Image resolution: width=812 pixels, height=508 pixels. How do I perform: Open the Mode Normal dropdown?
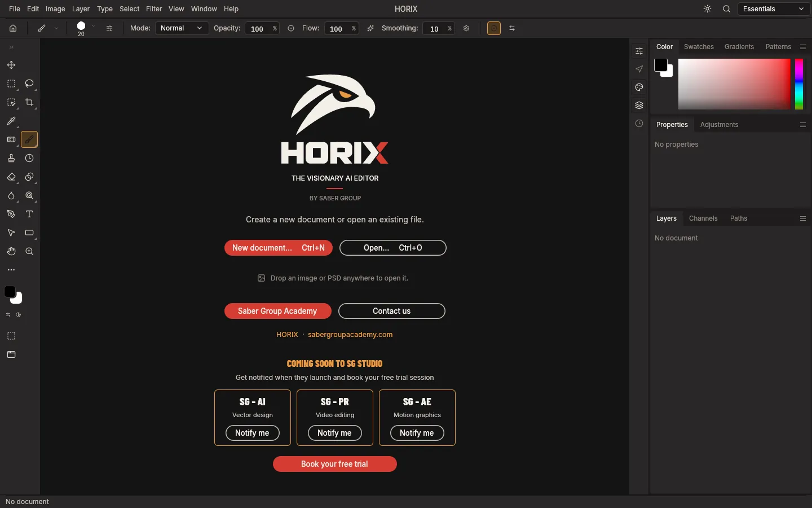(182, 28)
